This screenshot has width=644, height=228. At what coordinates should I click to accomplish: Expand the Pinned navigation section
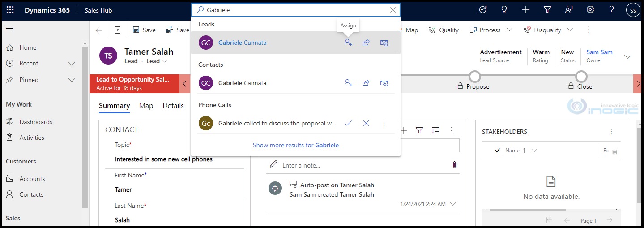[71, 80]
